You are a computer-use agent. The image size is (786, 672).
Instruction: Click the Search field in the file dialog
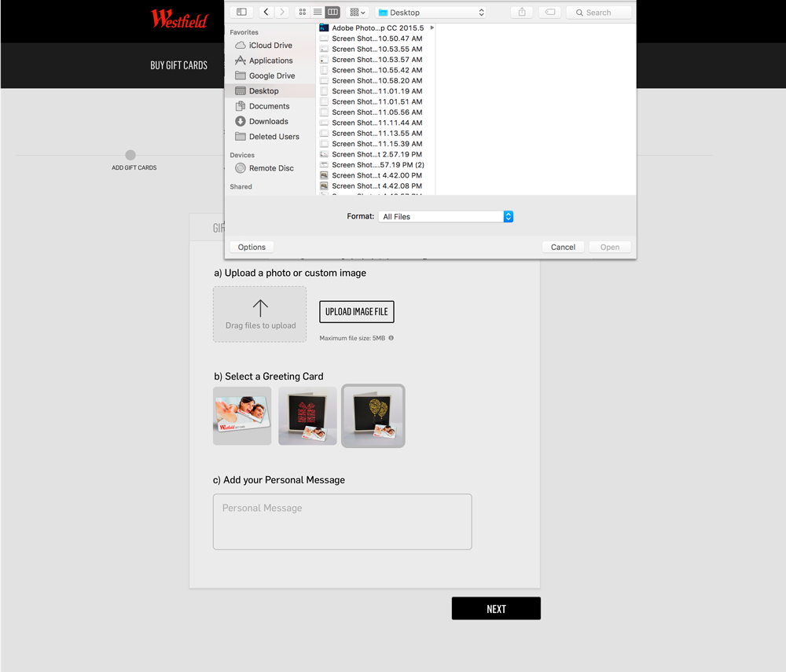(598, 13)
